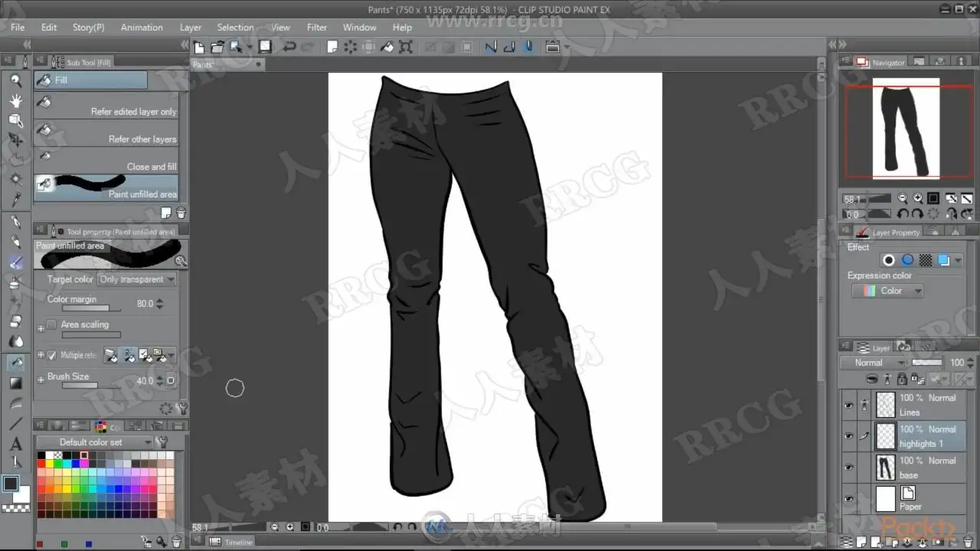This screenshot has width=980, height=551.
Task: Select the Move layer tool
Action: tap(16, 140)
